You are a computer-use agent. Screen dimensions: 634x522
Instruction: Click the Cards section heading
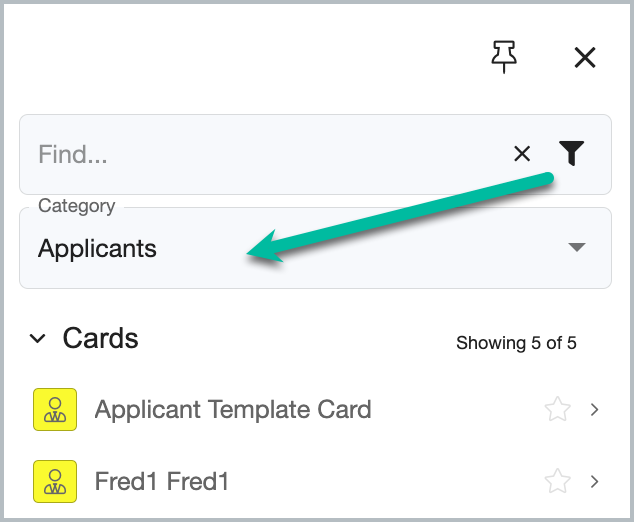[100, 338]
